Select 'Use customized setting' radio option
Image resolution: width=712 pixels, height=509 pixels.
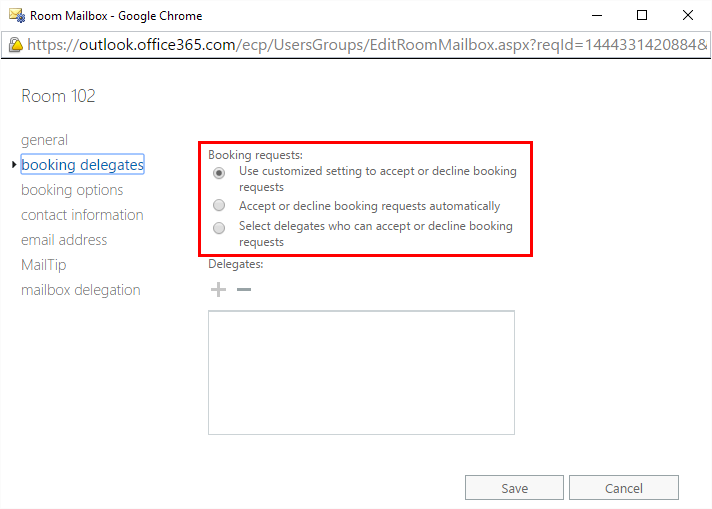[x=219, y=172]
